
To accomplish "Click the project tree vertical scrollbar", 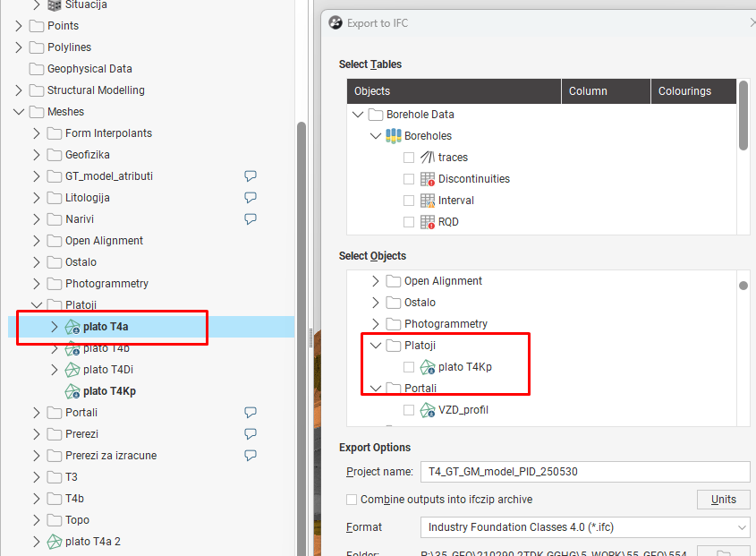I will click(302, 338).
